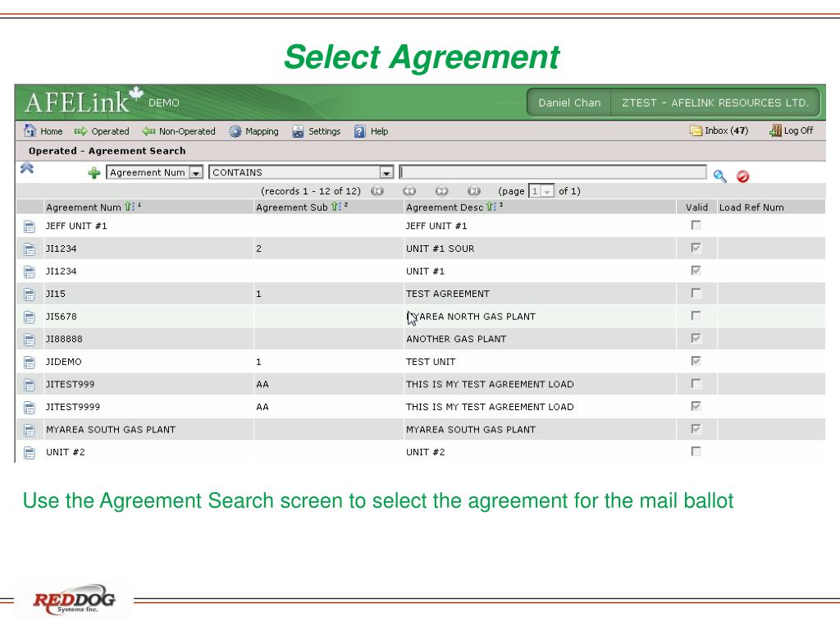840x630 pixels.
Task: Open the Help menu
Action: (372, 131)
